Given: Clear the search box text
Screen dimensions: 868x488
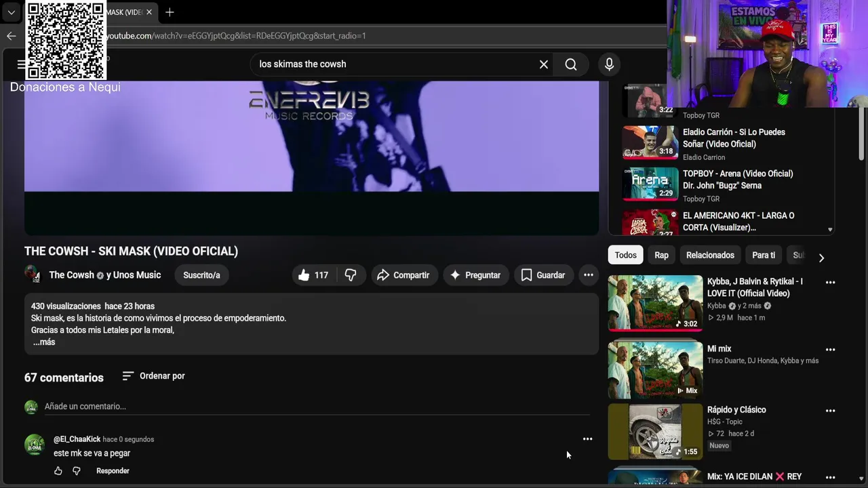Looking at the screenshot, I should point(544,64).
